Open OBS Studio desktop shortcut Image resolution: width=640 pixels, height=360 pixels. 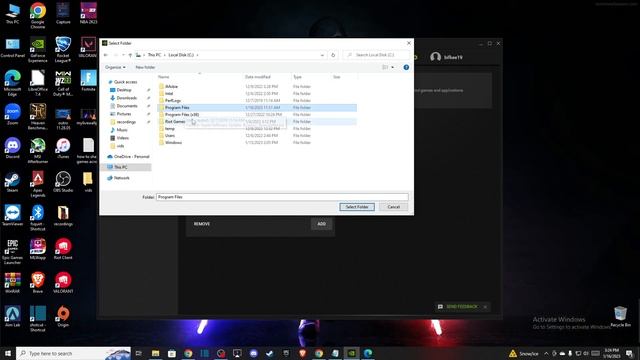63,182
